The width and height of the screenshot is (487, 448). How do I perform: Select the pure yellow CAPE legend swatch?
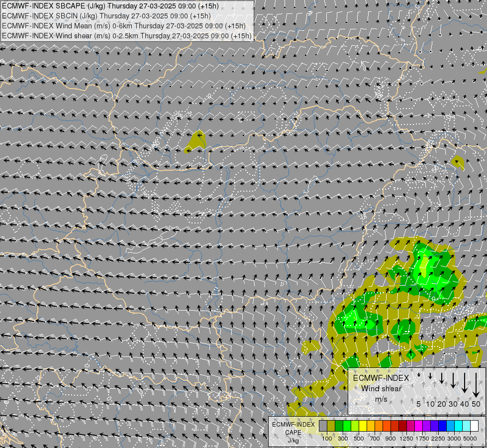click(363, 426)
